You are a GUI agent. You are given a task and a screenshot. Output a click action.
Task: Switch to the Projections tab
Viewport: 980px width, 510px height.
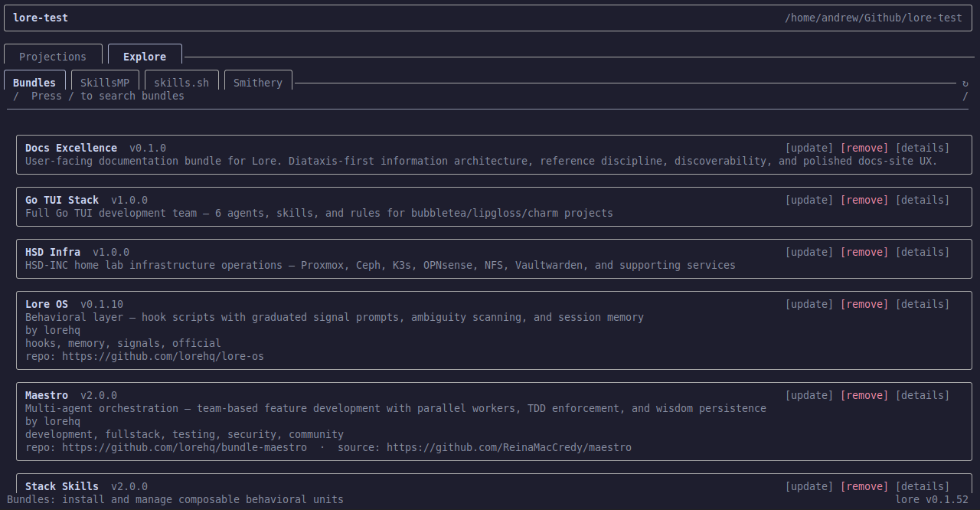pos(53,56)
